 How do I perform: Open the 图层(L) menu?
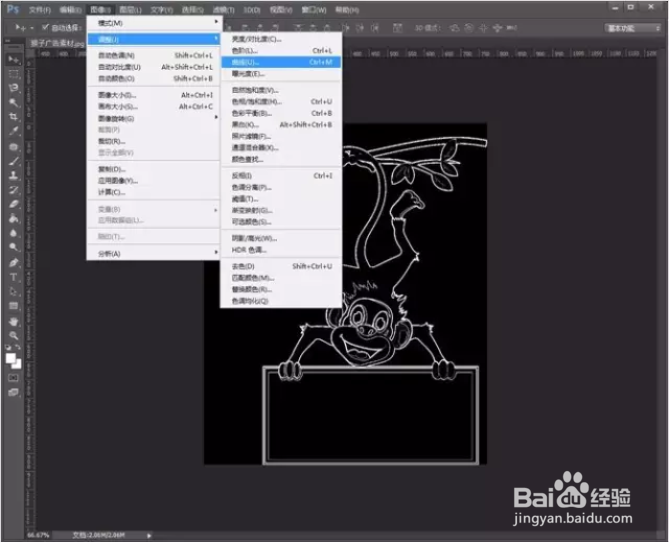tap(130, 9)
